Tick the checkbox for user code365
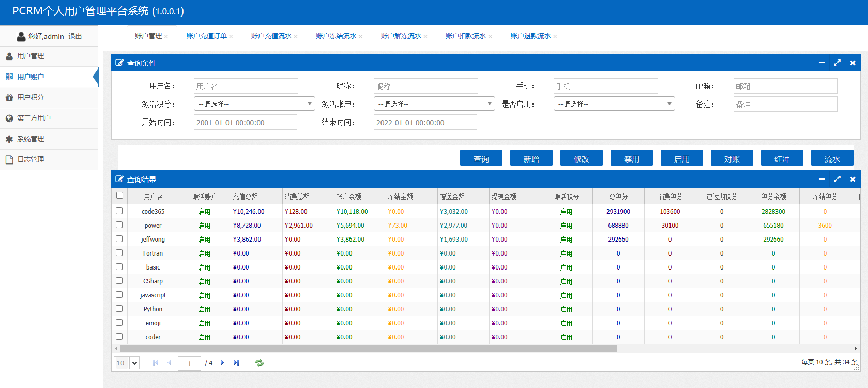Image resolution: width=868 pixels, height=388 pixels. (x=119, y=211)
